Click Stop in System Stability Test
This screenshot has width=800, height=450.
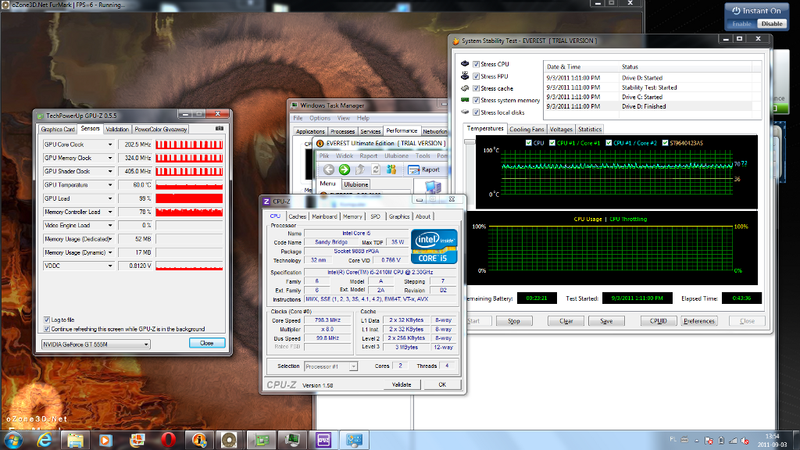click(x=514, y=321)
